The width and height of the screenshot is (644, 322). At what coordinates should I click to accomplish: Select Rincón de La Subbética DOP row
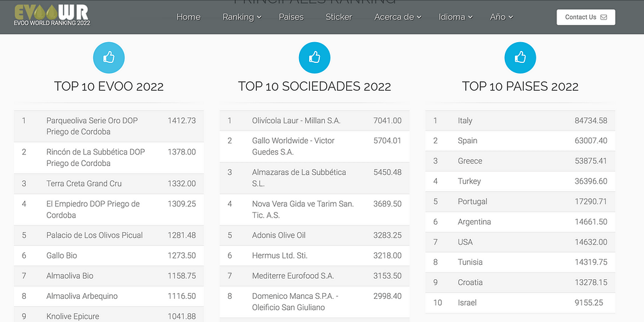[x=109, y=157]
